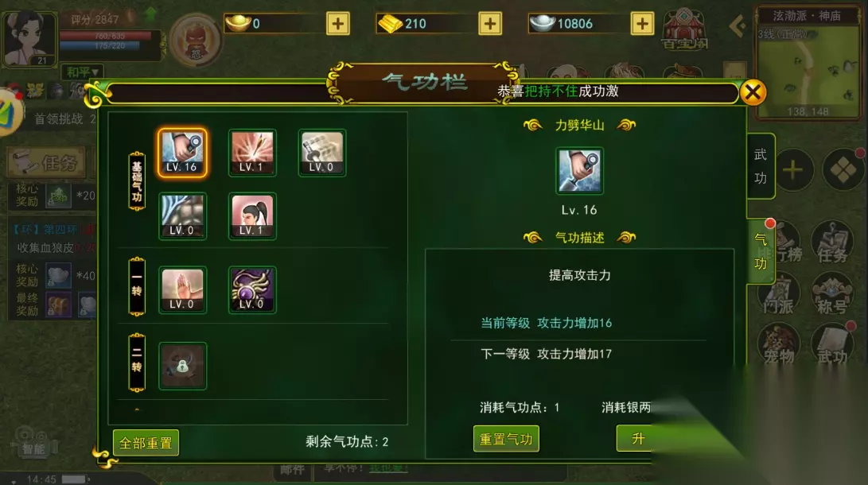Click the locked skill in 二转 row

pyautogui.click(x=182, y=366)
